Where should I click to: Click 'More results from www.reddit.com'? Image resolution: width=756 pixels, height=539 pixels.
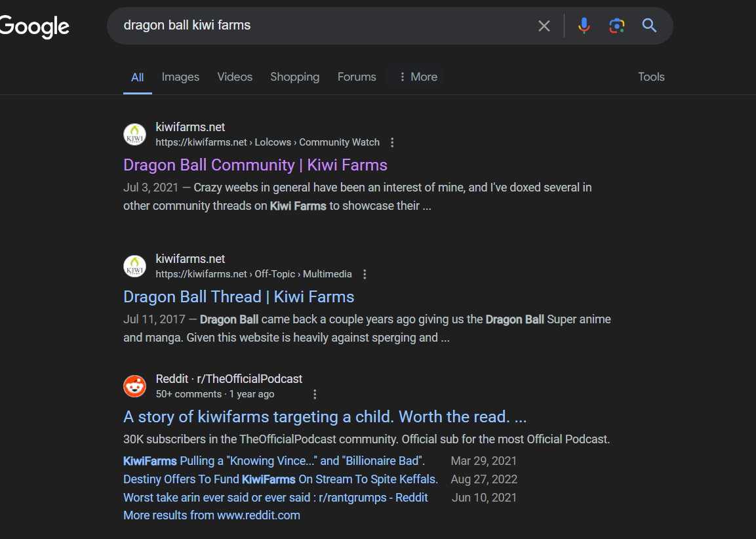click(212, 515)
